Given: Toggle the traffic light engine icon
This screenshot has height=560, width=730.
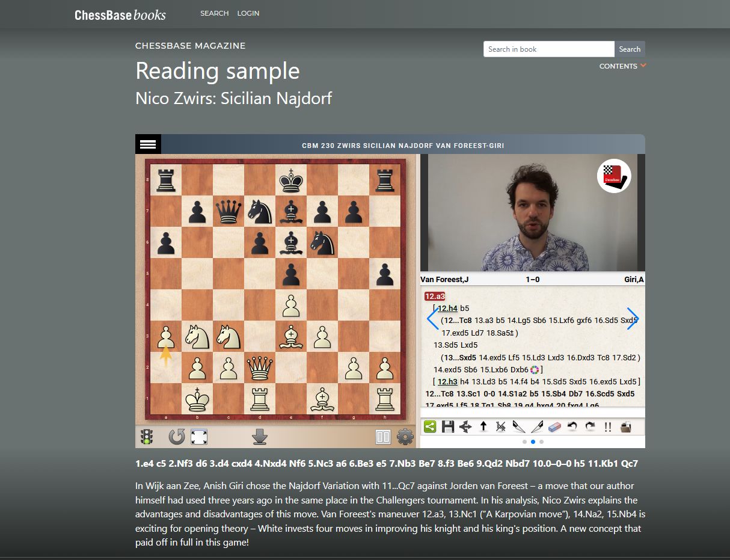Looking at the screenshot, I should [146, 437].
